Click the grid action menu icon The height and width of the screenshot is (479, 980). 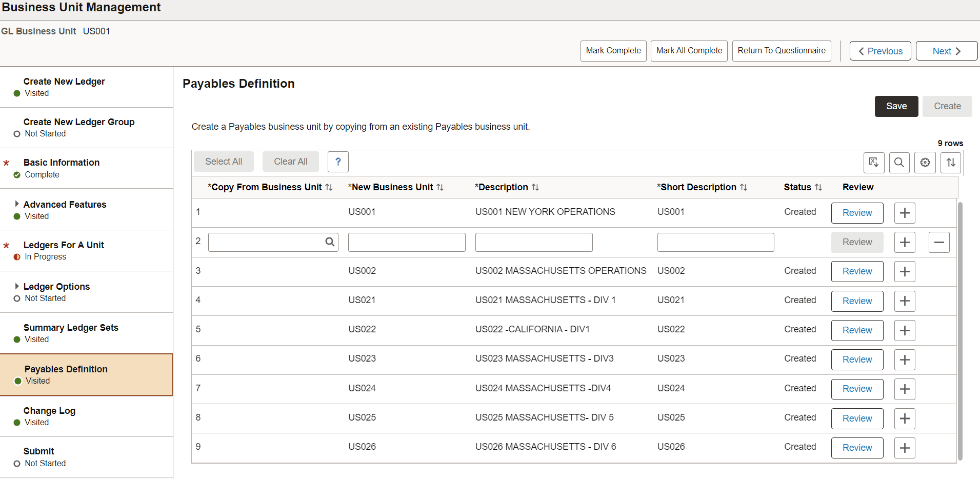coord(873,163)
